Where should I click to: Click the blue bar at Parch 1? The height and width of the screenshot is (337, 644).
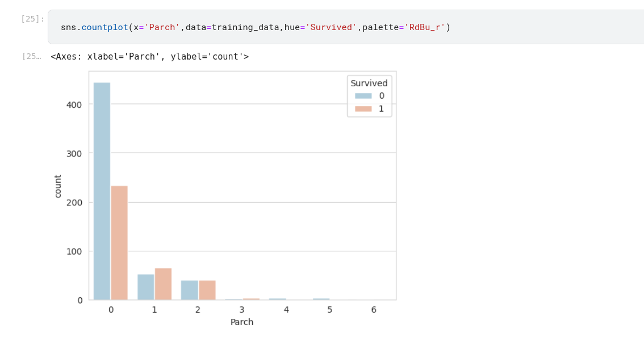tap(145, 287)
